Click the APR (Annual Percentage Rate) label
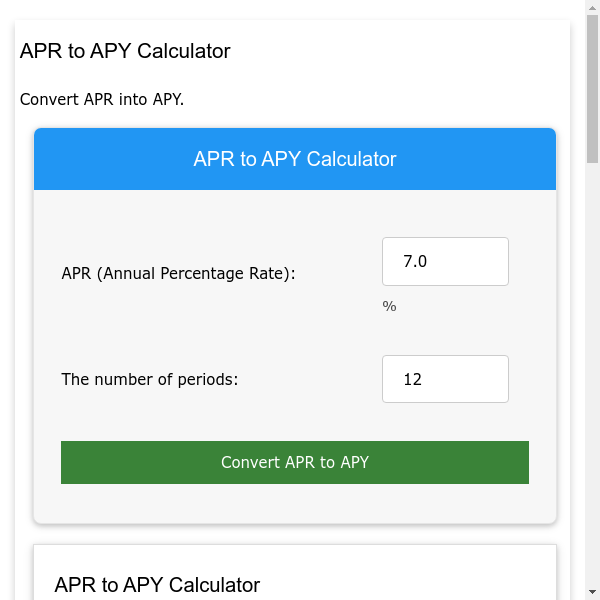Viewport: 600px width, 600px height. (178, 273)
